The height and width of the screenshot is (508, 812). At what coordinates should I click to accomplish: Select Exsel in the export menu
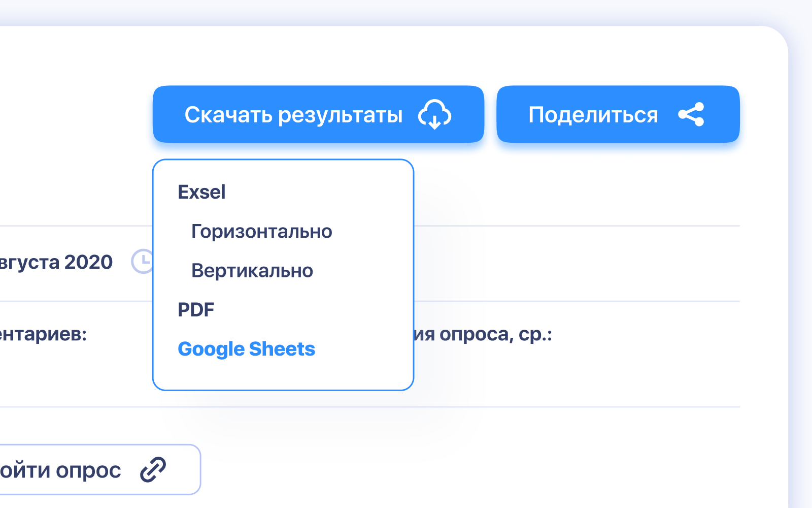click(201, 192)
